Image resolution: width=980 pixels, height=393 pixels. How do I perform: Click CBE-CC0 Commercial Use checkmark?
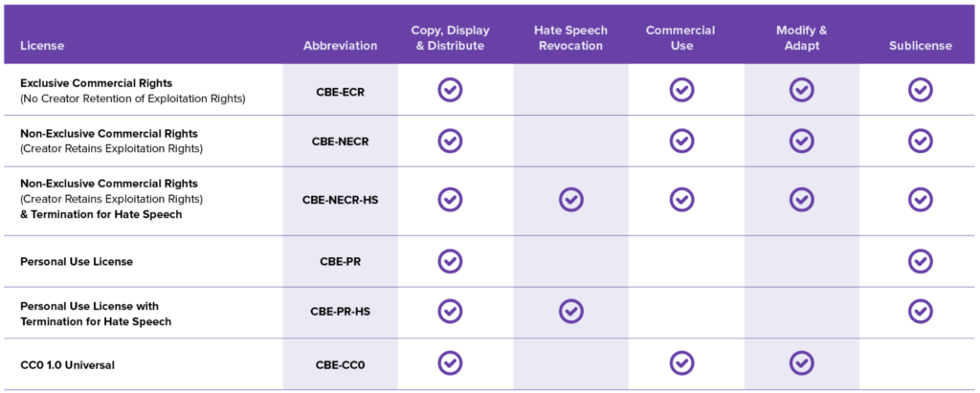pyautogui.click(x=681, y=362)
